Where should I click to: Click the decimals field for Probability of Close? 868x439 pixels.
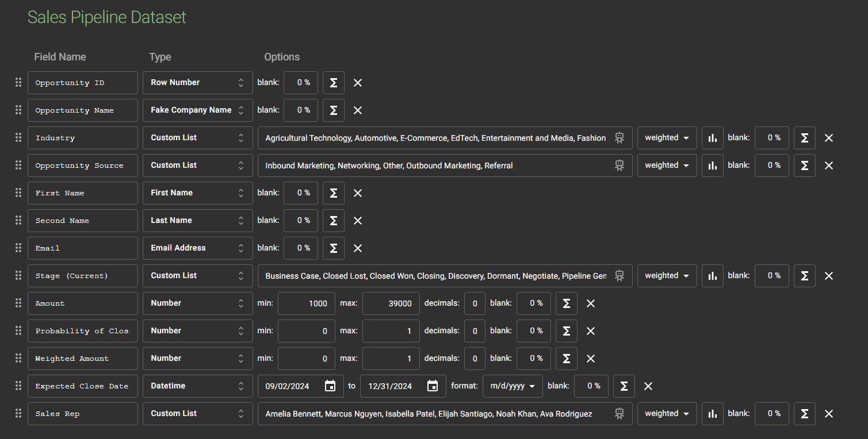pyautogui.click(x=475, y=331)
